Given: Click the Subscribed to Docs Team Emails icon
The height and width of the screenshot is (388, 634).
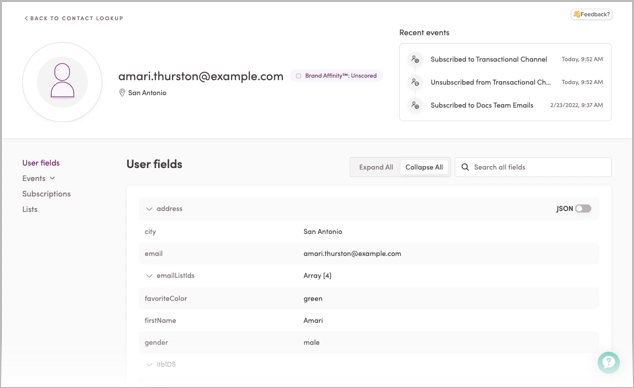Looking at the screenshot, I should pos(415,105).
